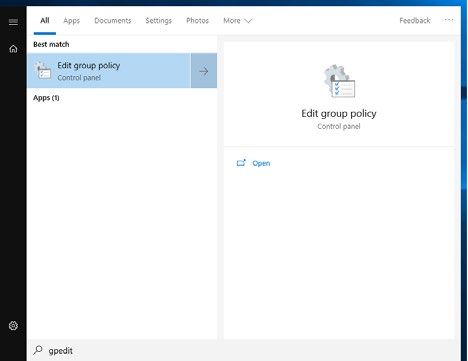
Task: Click Open to launch group policy
Action: click(x=261, y=163)
